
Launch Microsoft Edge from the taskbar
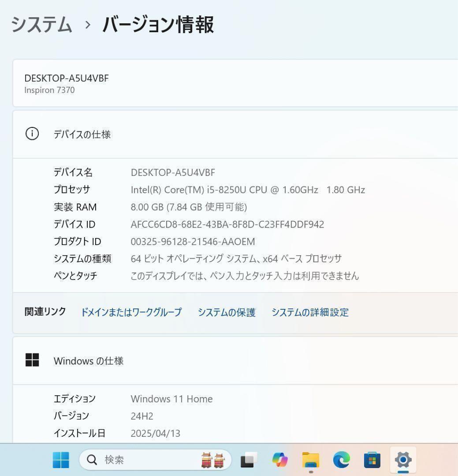click(341, 460)
